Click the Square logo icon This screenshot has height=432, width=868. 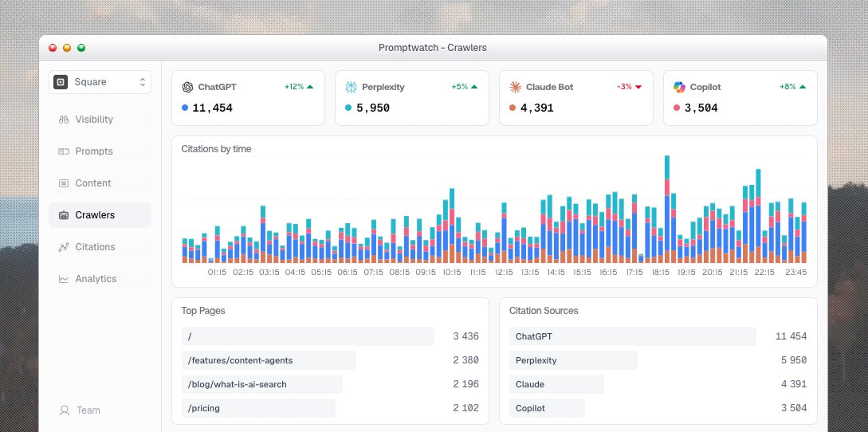click(x=61, y=82)
